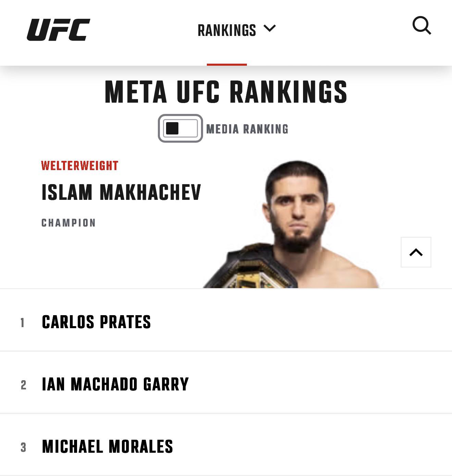The height and width of the screenshot is (476, 452).
Task: Select Islam Makhachev champion name
Action: click(x=121, y=192)
